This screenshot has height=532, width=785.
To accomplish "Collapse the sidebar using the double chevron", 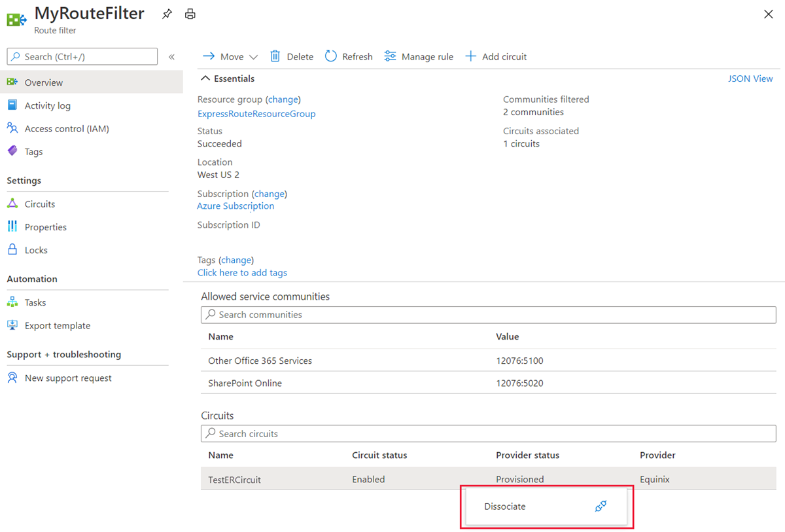I will pyautogui.click(x=172, y=57).
